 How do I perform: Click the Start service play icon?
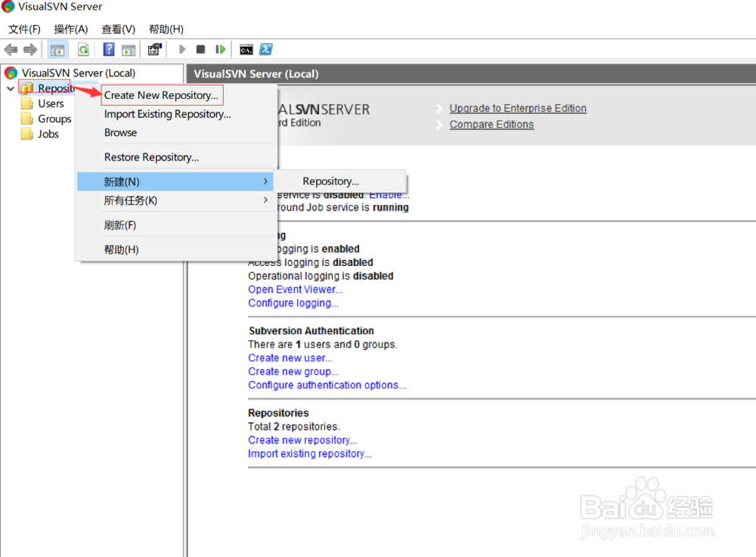click(x=181, y=50)
